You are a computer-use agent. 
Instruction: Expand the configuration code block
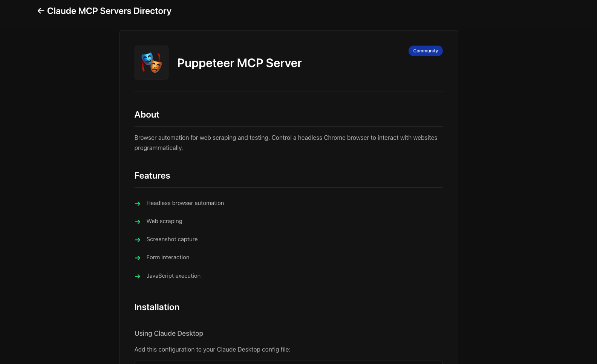click(x=288, y=362)
